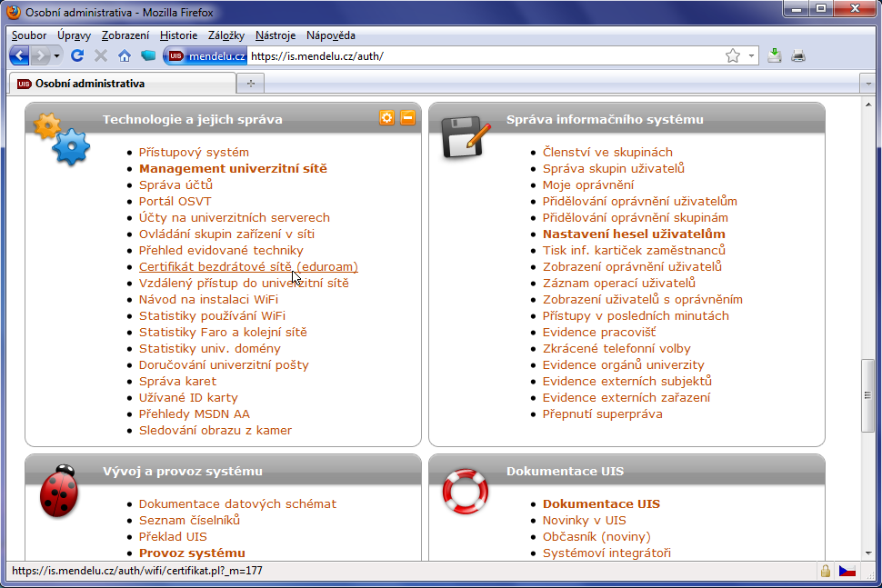The height and width of the screenshot is (588, 882).
Task: Open the navigation history dropdown arrow
Action: tap(56, 56)
